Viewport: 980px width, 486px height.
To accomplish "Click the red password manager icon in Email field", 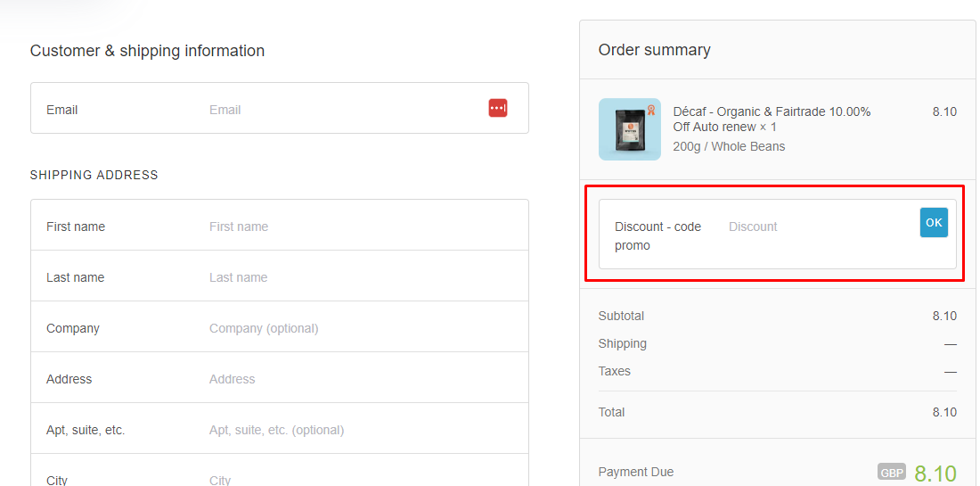I will tap(497, 108).
